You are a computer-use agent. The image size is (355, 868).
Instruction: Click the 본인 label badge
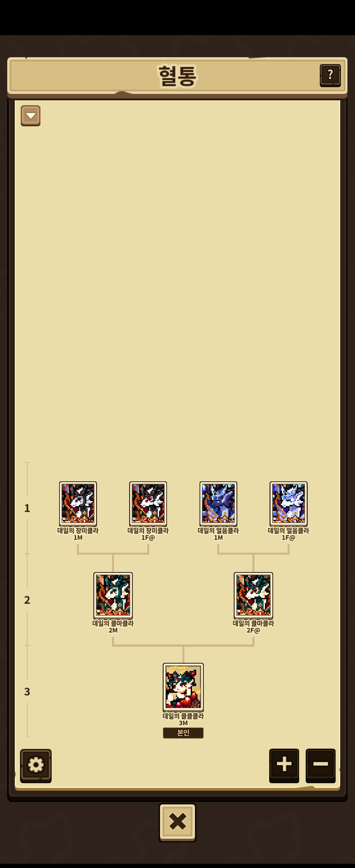pyautogui.click(x=183, y=733)
